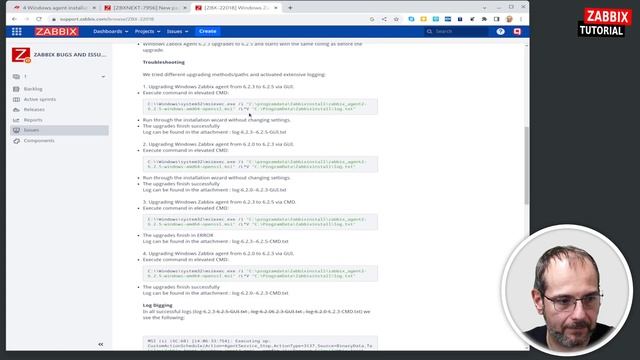Viewport: 640px width, 360px height.
Task: Click the browser Forward arrow
Action: (x=27, y=19)
